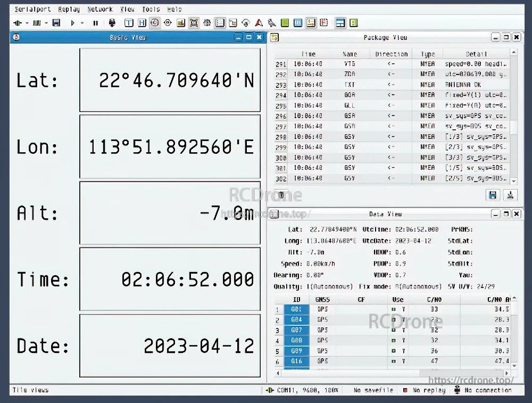Open the Network menu
Viewport: 532px width, 403px height.
100,10
